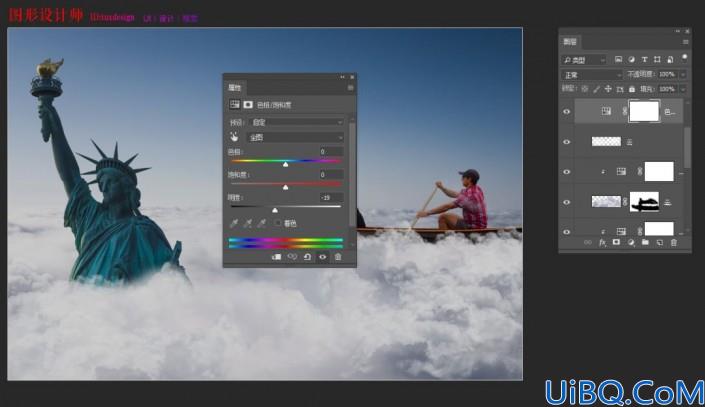Image resolution: width=705 pixels, height=407 pixels.
Task: Choose the subtract-from-sample minus eyedropper
Action: (262, 223)
